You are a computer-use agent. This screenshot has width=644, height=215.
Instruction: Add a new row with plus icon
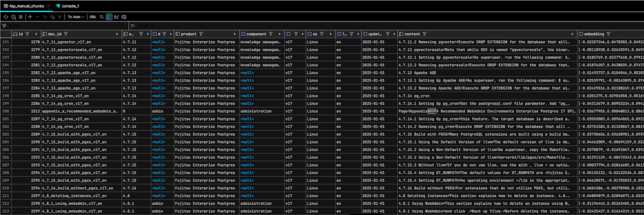[x=30, y=17]
